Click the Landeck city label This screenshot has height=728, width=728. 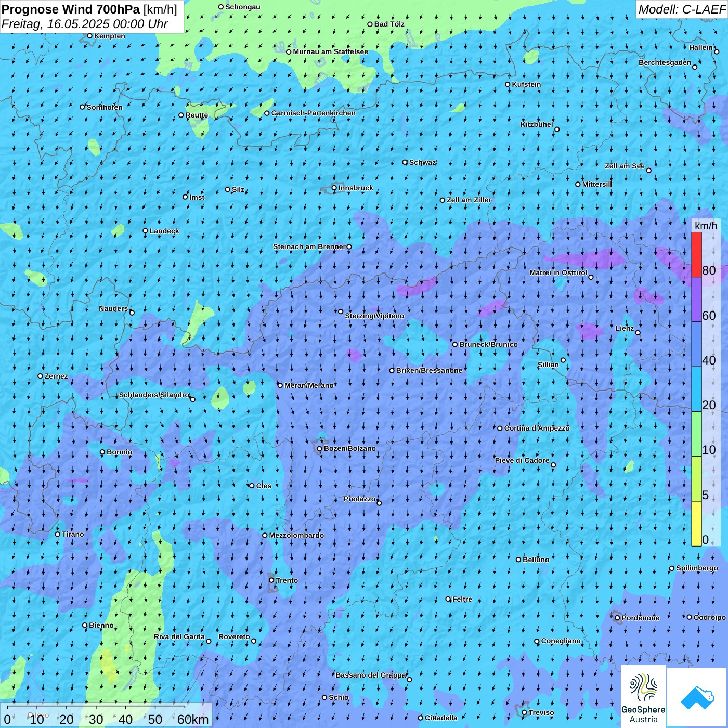(164, 231)
